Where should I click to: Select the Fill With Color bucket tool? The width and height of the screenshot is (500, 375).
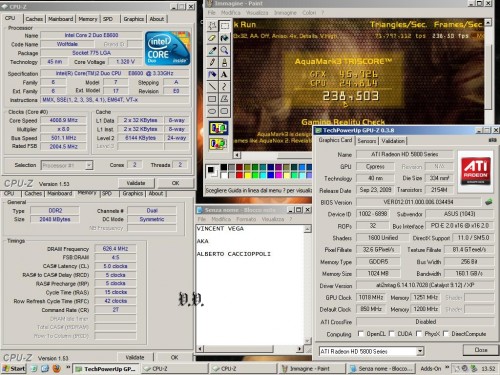[224, 38]
